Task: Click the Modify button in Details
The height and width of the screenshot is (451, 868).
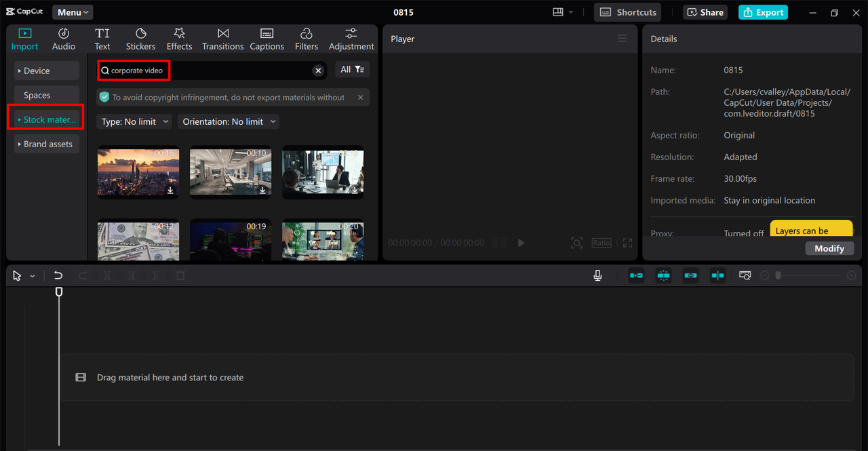Action: pyautogui.click(x=829, y=248)
